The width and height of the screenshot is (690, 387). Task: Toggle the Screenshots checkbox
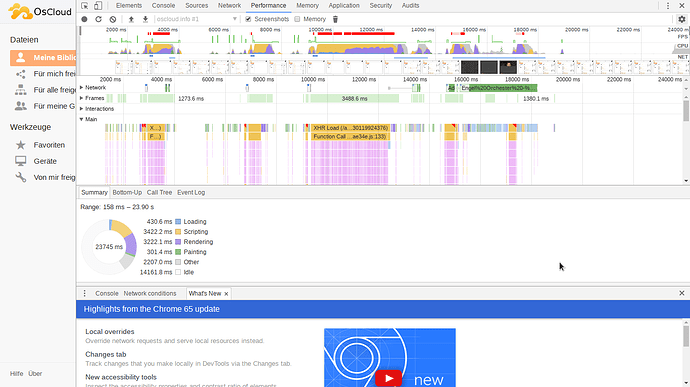(x=248, y=19)
